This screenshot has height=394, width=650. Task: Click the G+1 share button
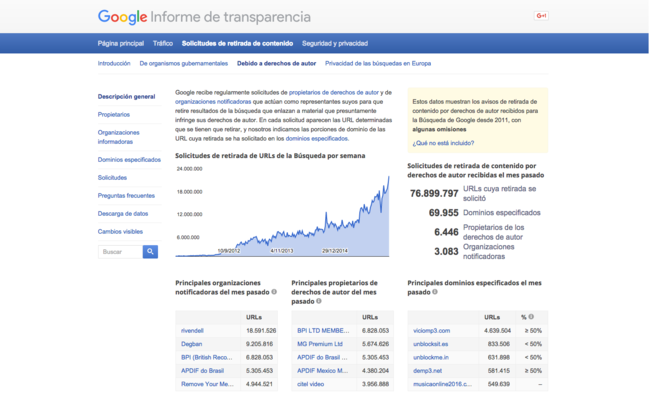541,16
